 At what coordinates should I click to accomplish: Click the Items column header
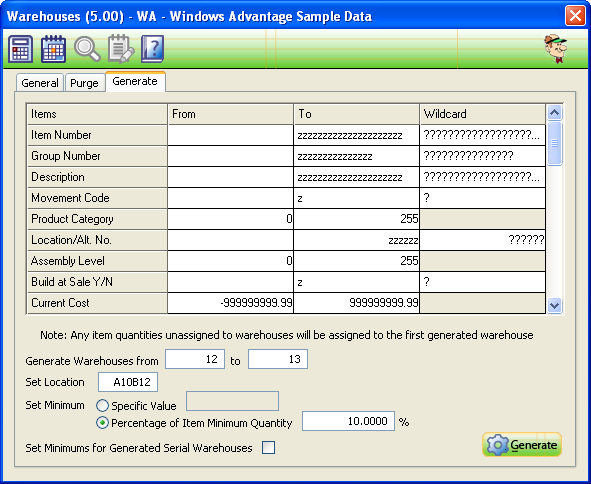pyautogui.click(x=97, y=114)
